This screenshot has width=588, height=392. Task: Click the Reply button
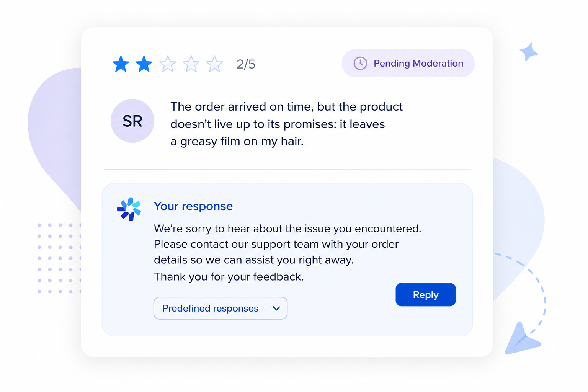click(426, 294)
